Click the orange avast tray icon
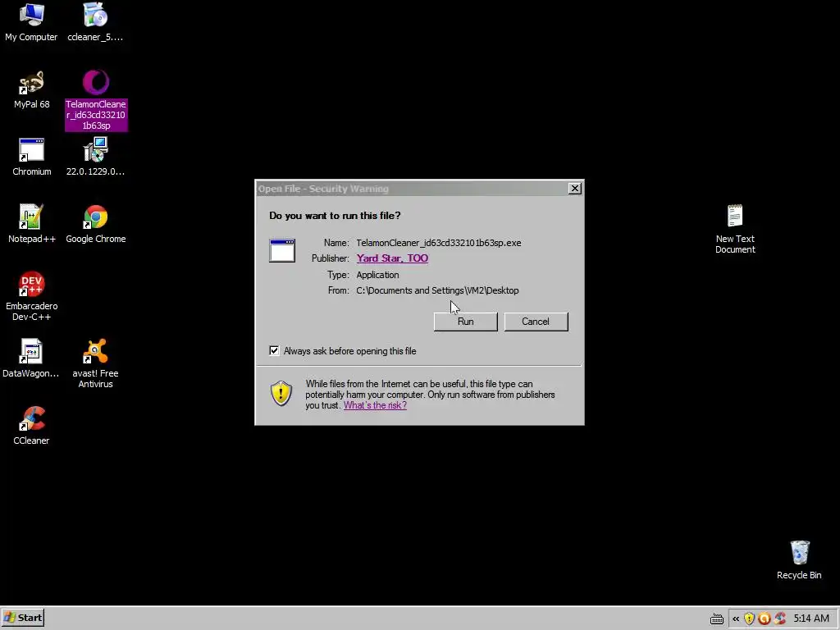Screen dimensions: 840x630 click(765, 619)
